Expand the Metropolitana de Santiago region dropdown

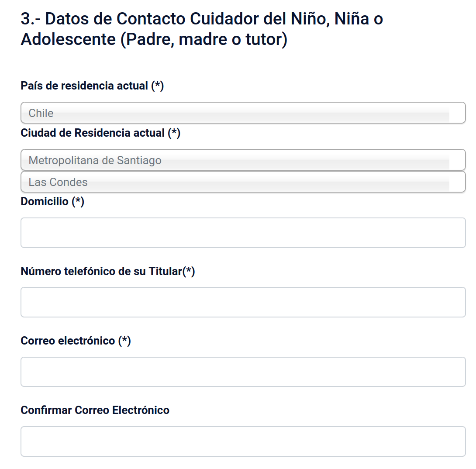click(x=243, y=160)
